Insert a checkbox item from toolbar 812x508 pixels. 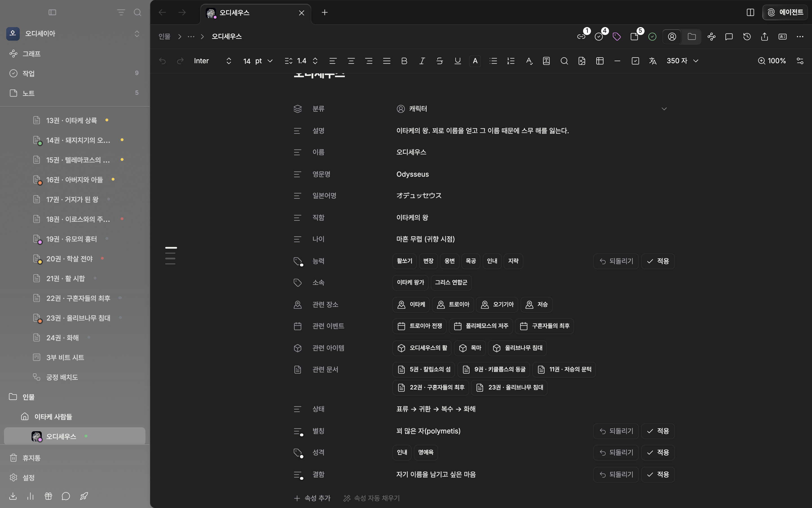coord(635,61)
